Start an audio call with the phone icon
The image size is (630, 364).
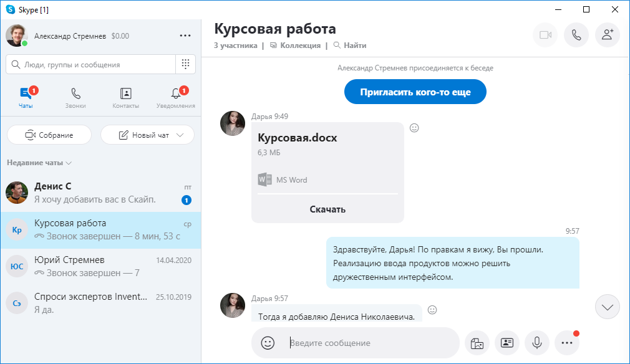point(576,36)
